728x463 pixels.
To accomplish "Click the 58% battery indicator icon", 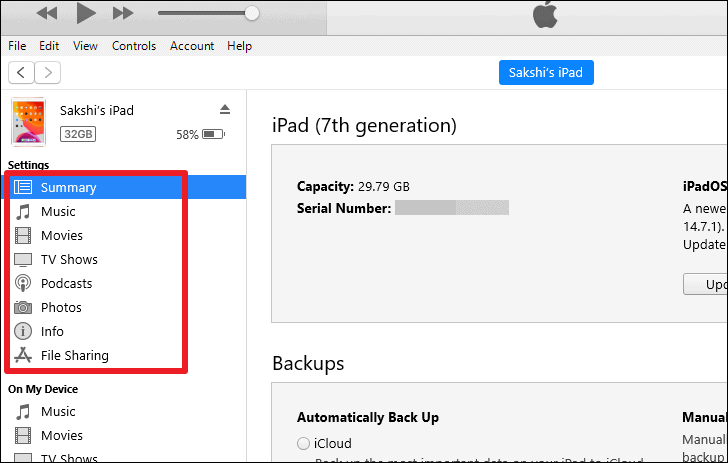I will (214, 134).
